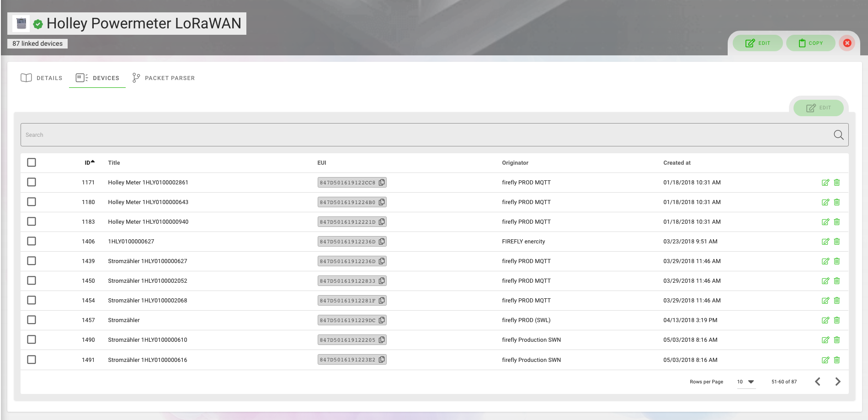Copy the EUI for Holley Meter 1HLY0100002861
Image resolution: width=868 pixels, height=420 pixels.
click(382, 182)
